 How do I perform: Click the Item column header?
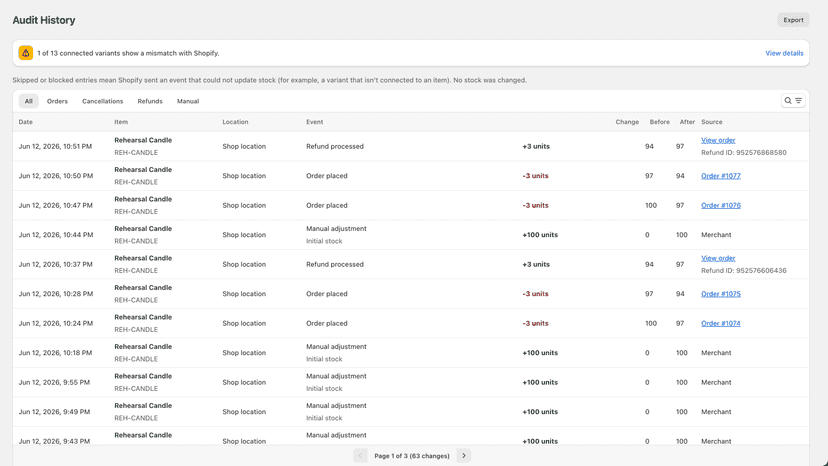tap(121, 122)
